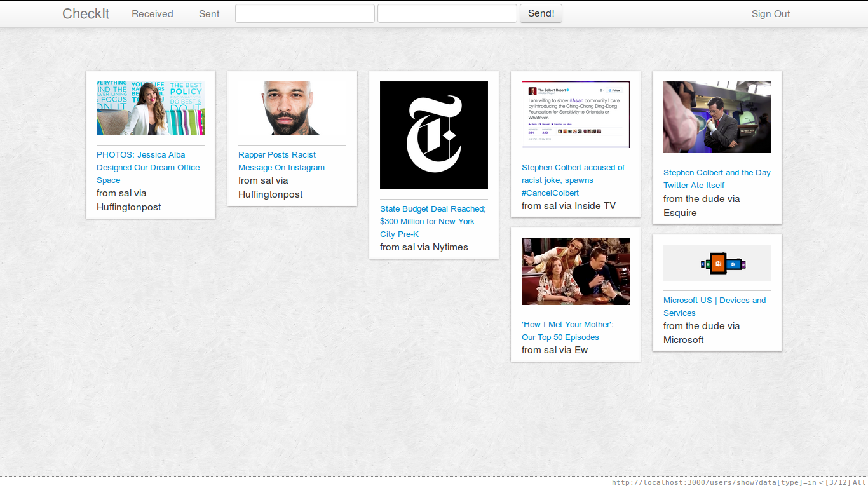Click 'from the dude via Esquire' text

(x=702, y=206)
